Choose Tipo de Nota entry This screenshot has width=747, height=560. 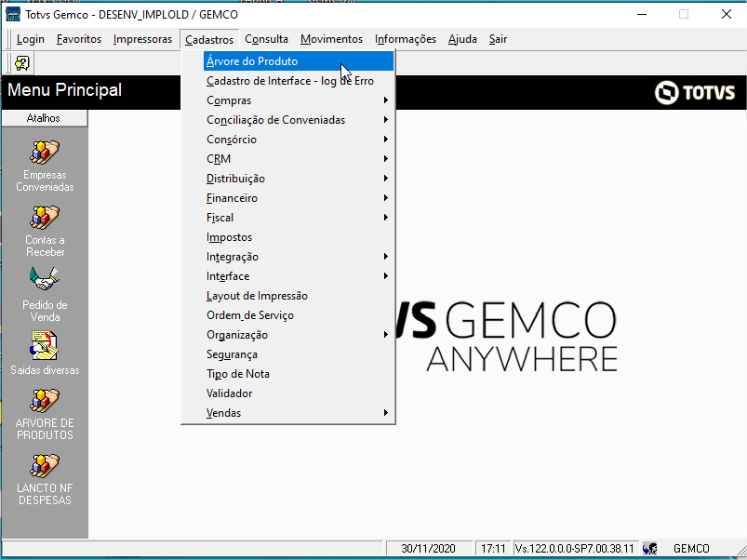[x=299, y=374]
